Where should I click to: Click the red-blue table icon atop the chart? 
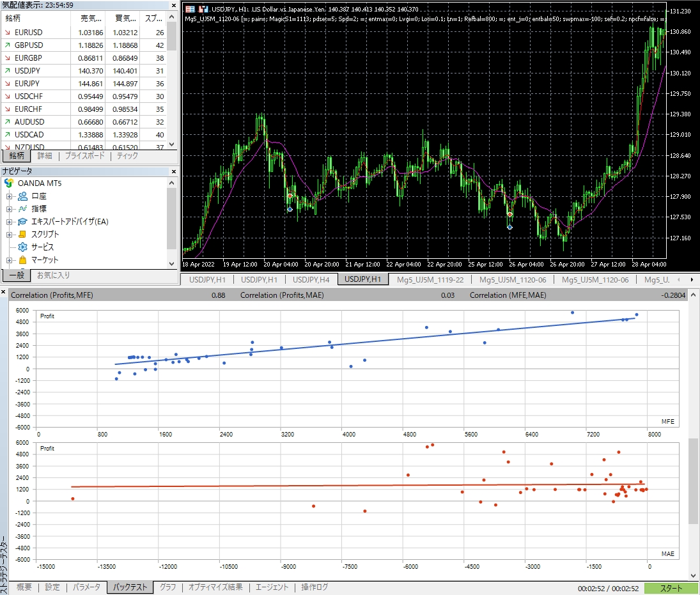click(190, 9)
